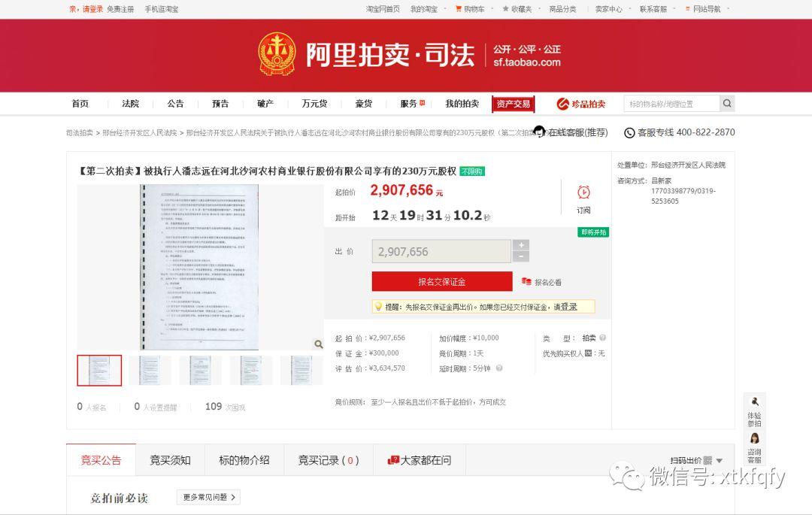Screen dimensions: 812x515
Task: Click the 大家都在问 question icon
Action: tap(393, 460)
